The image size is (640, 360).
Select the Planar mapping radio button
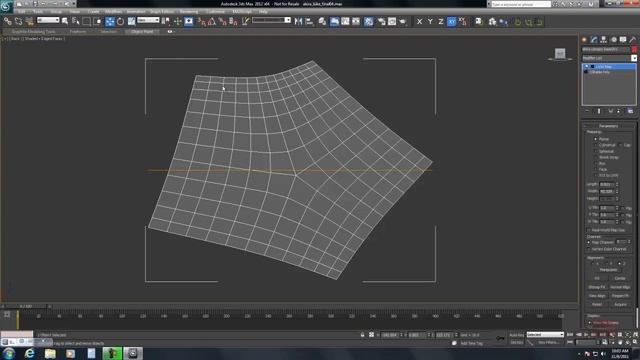click(x=596, y=139)
